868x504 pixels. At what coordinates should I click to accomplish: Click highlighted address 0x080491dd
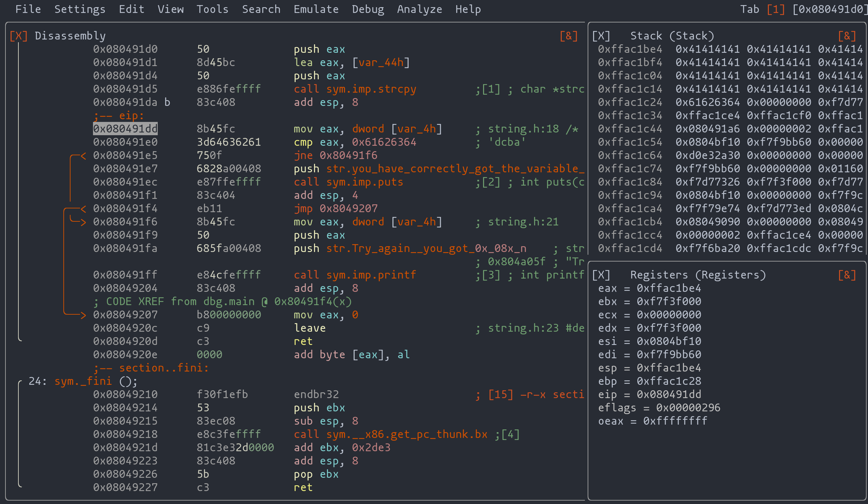point(125,129)
